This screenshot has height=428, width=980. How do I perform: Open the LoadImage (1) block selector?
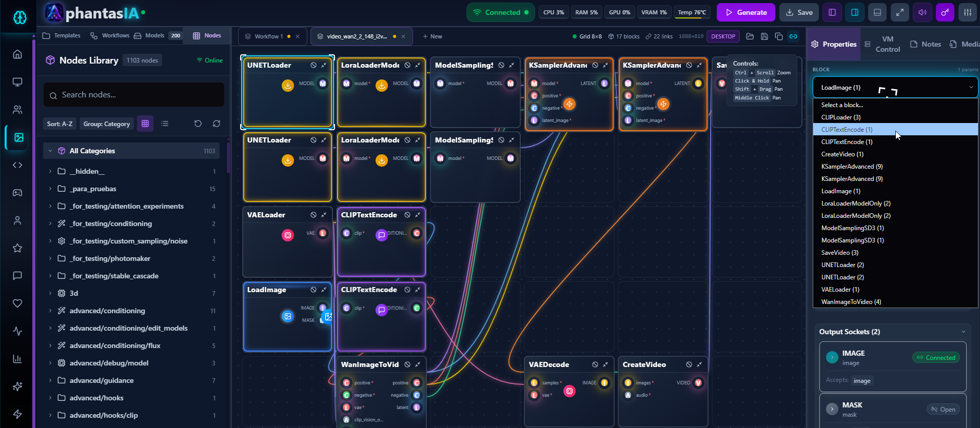click(x=895, y=88)
